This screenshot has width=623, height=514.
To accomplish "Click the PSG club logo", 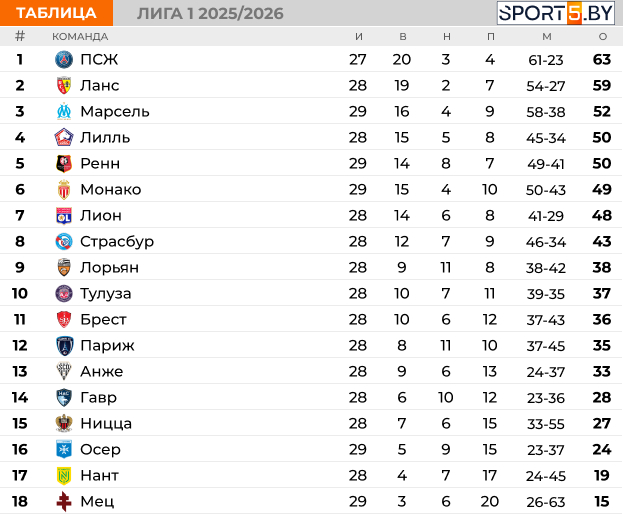I will pos(64,60).
